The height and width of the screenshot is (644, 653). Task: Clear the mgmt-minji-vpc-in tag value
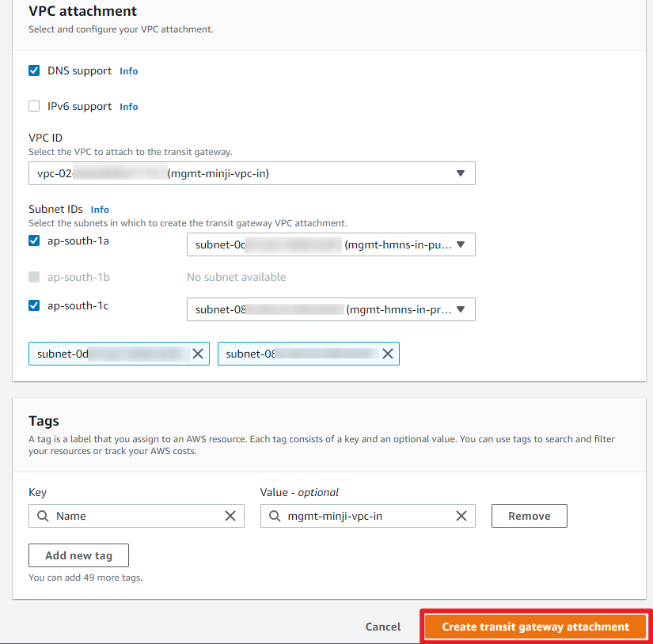coord(461,516)
